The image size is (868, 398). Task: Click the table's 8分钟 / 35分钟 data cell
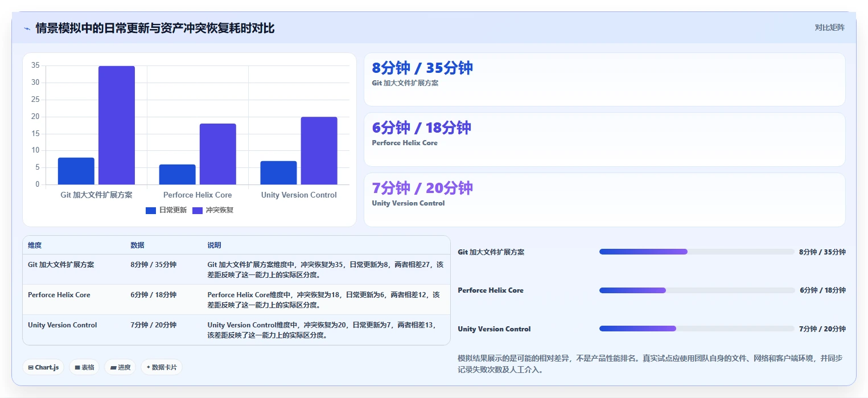pos(153,265)
